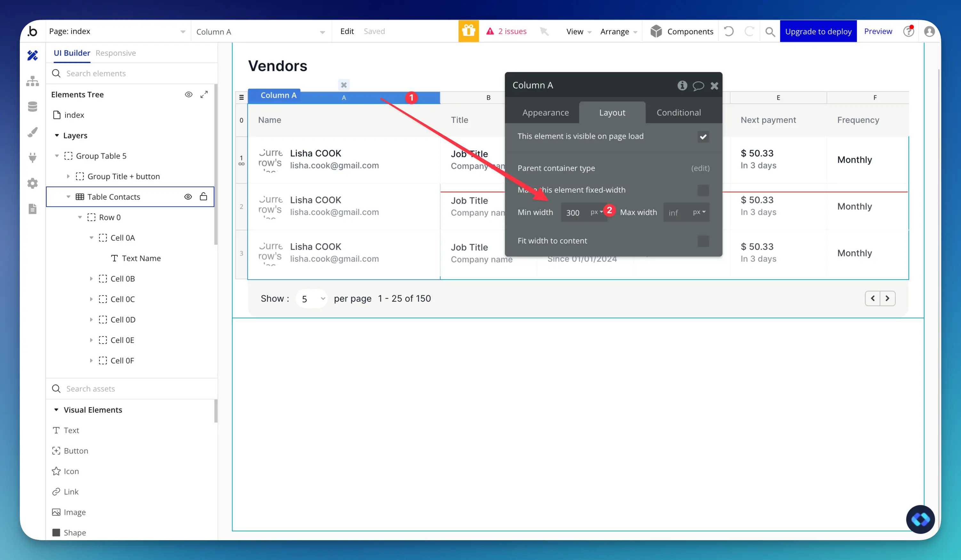Open the Column A element selector dropdown
961x560 pixels.
pos(261,32)
